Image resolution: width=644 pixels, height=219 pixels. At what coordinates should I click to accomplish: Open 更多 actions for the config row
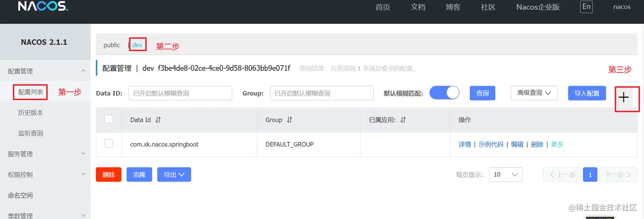pos(557,144)
